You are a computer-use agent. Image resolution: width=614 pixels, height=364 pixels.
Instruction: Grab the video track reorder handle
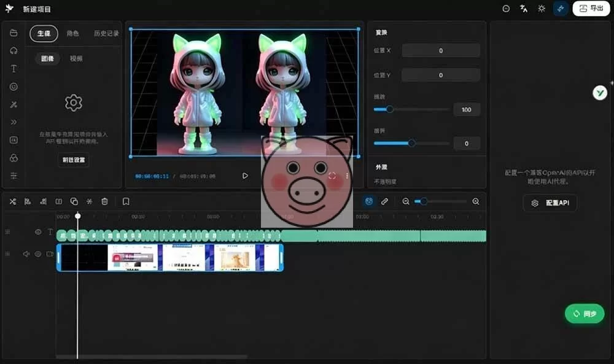(7, 254)
